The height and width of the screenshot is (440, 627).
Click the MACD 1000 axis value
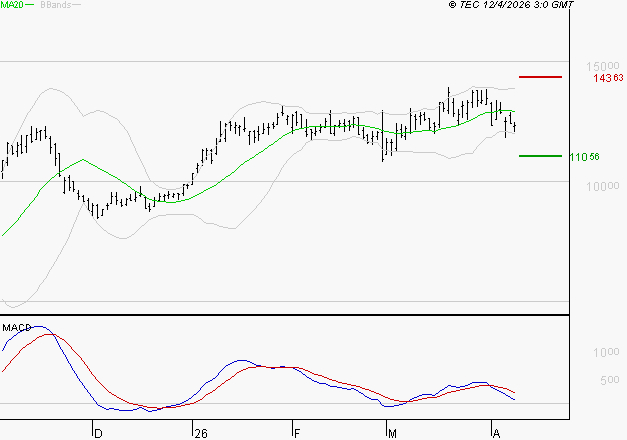(606, 352)
